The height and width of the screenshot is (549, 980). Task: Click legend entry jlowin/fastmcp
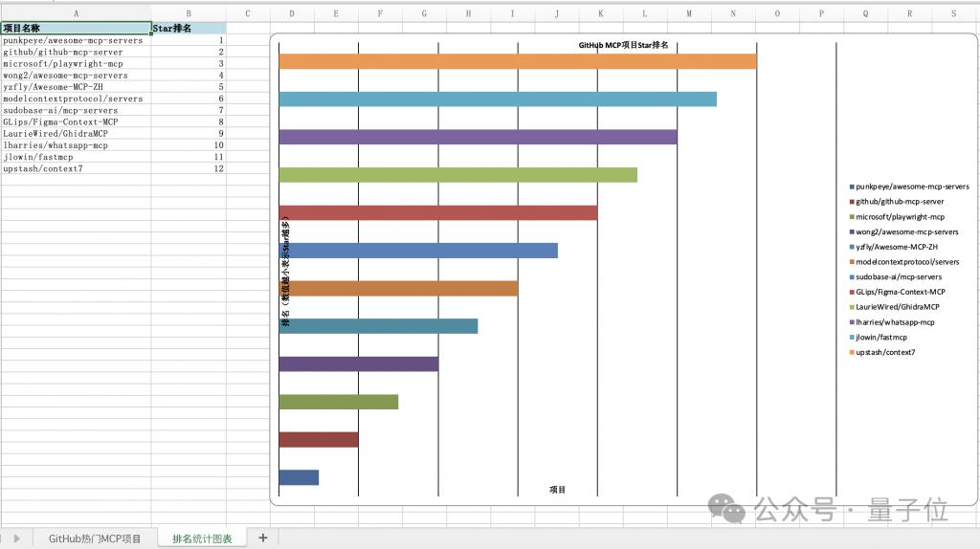pos(879,338)
